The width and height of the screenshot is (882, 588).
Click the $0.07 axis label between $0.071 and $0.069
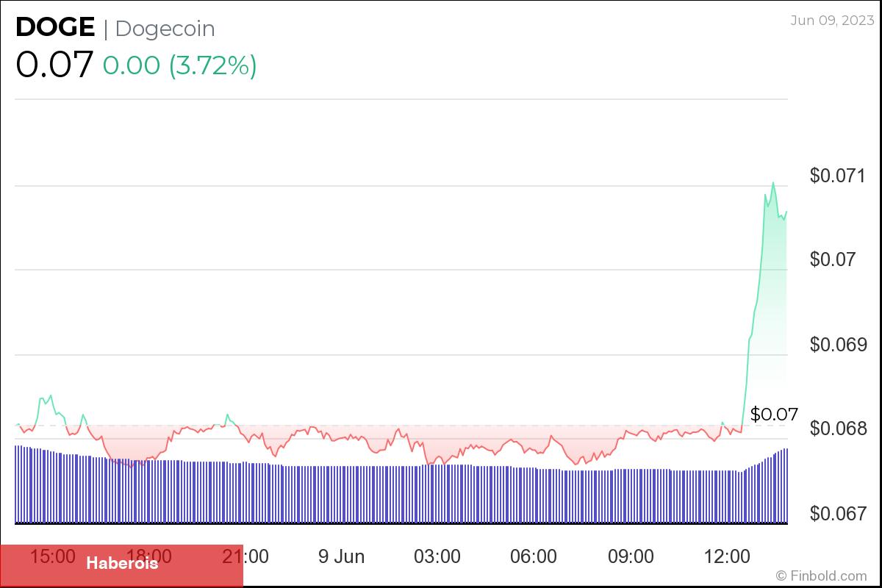click(x=834, y=259)
